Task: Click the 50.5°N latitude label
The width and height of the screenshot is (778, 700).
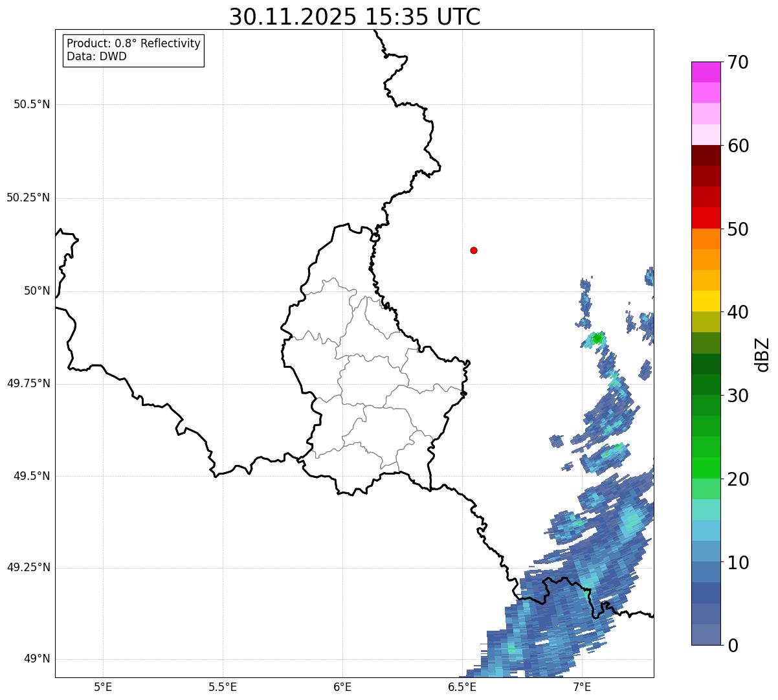Action: (32, 104)
